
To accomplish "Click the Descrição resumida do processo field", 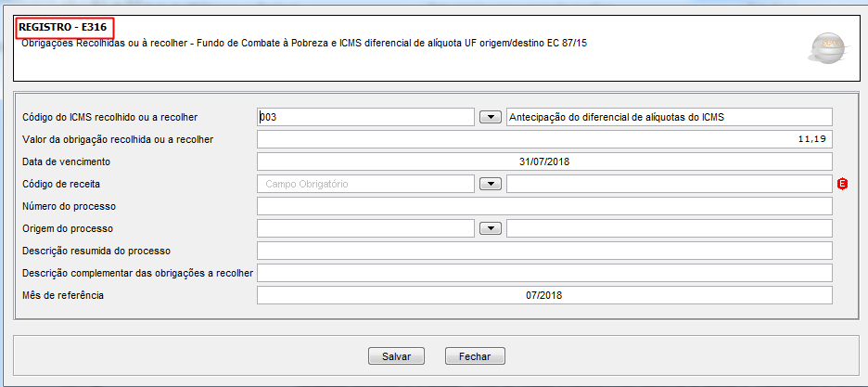I will point(544,251).
